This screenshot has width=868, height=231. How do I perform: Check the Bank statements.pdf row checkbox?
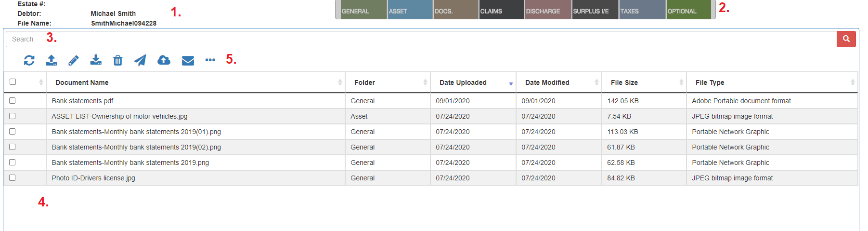13,101
